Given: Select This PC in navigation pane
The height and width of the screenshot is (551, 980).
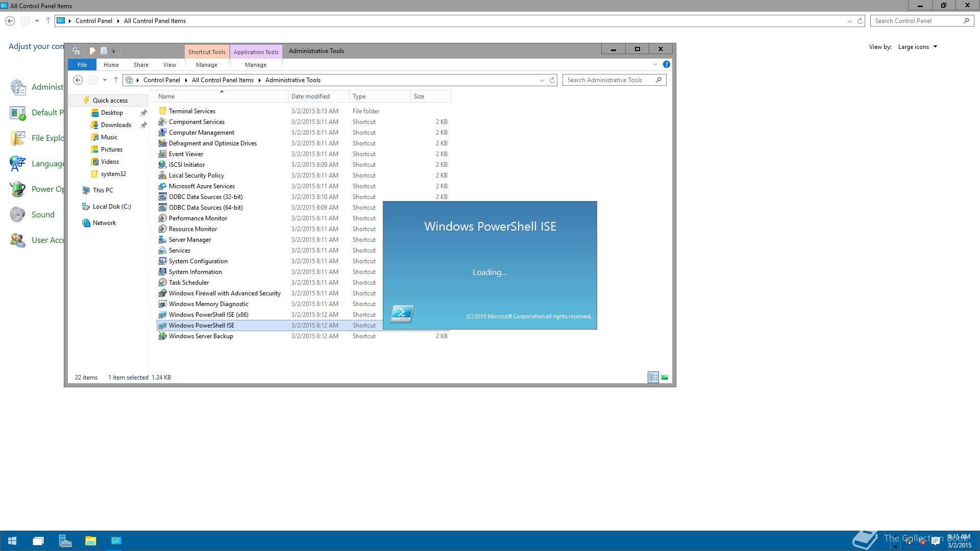Looking at the screenshot, I should click(103, 190).
